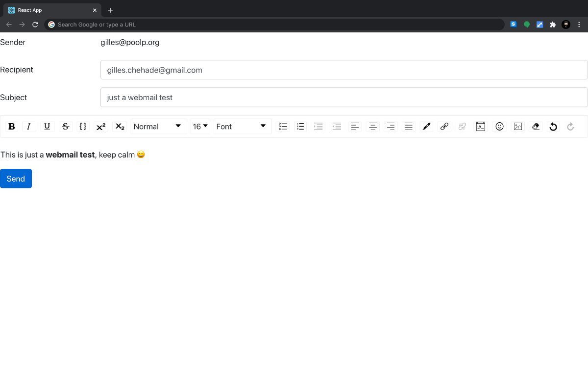Select the monospace code braces icon
The width and height of the screenshot is (588, 368).
tap(83, 127)
